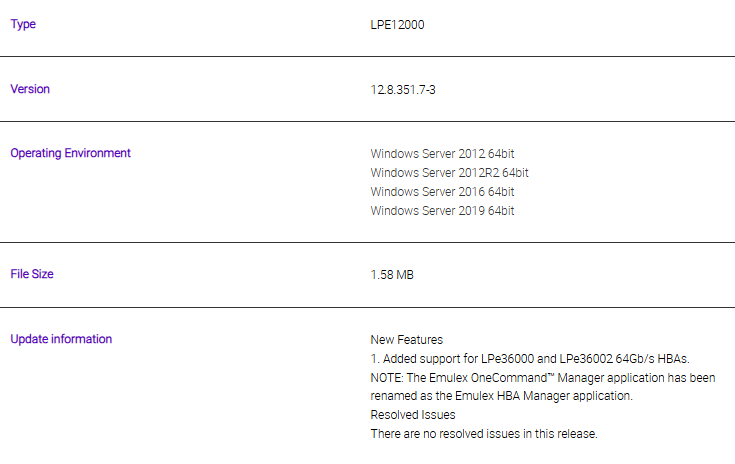Select the Windows Server 2016 64bit entry

pos(442,192)
